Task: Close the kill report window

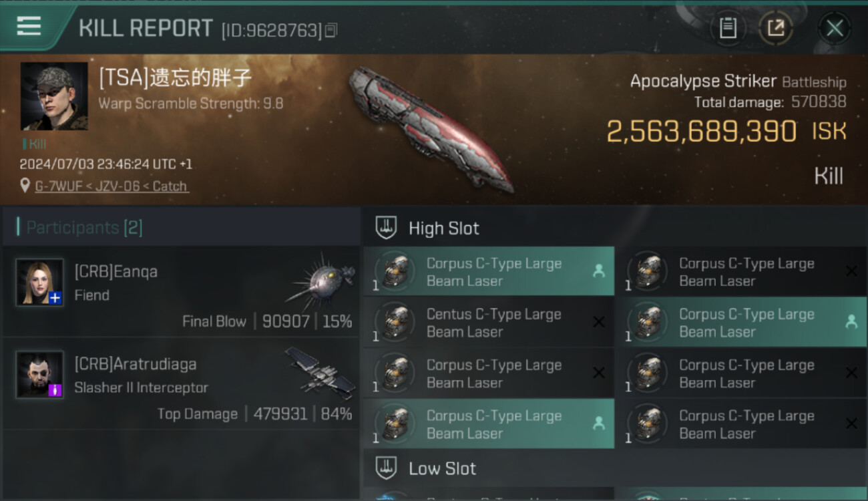Action: click(x=835, y=28)
